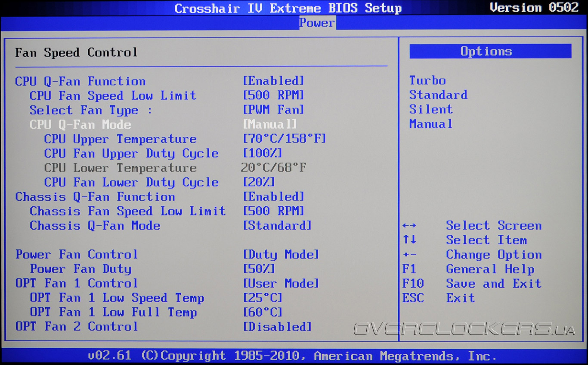
Task: Select the Power Fan Control label
Action: [77, 254]
